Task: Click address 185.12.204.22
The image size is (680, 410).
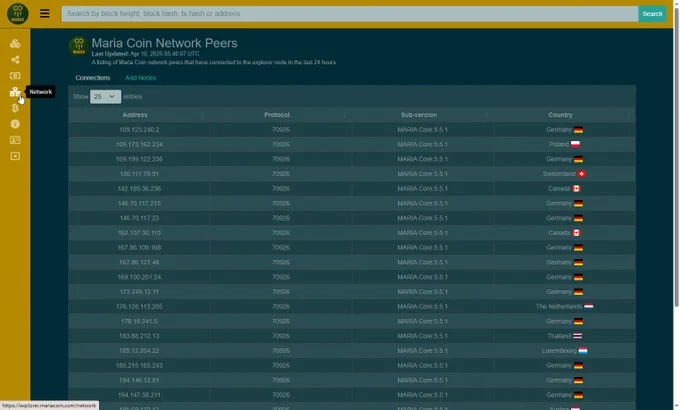Action: pos(139,351)
